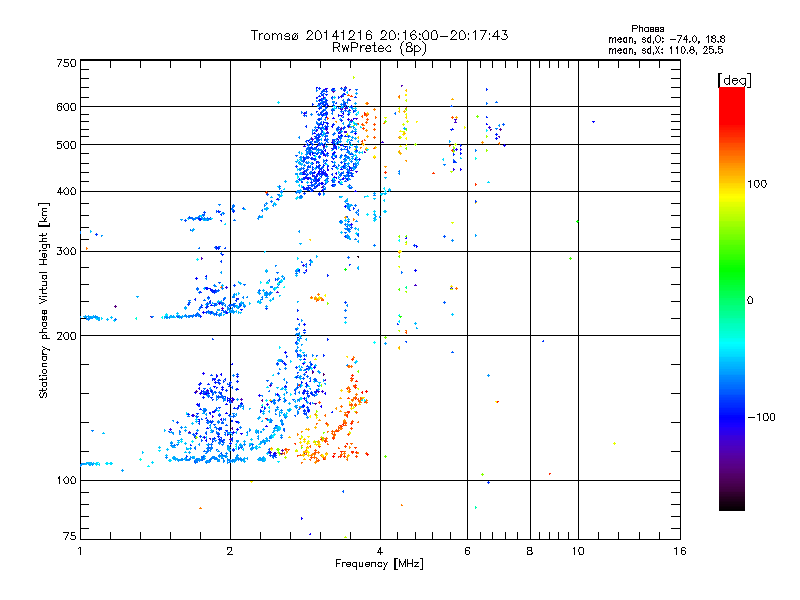
Task: Click the phase colorbar gradient
Action: coord(732,299)
